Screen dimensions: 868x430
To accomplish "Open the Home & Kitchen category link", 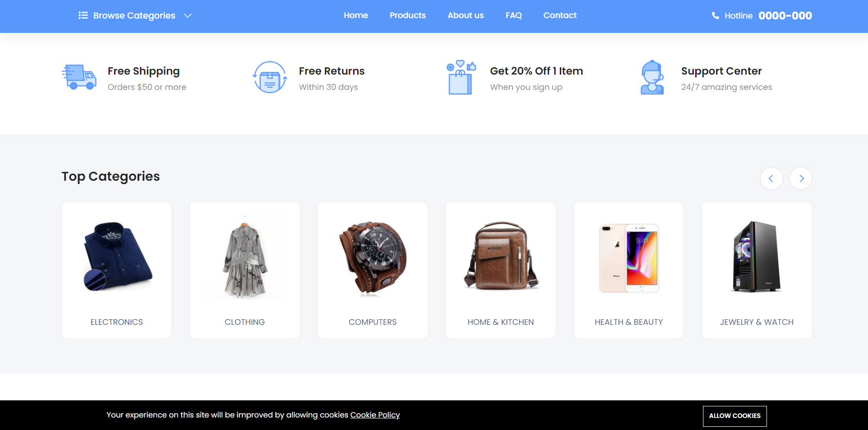I will pos(501,322).
